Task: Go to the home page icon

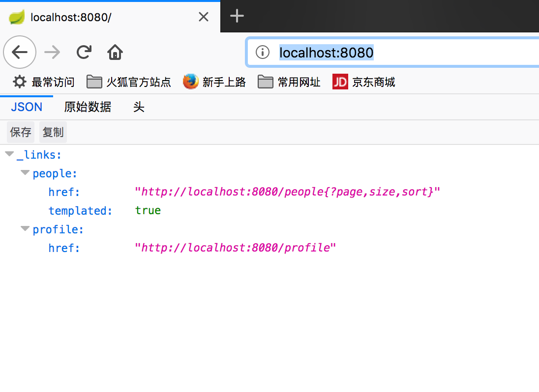Action: [x=115, y=52]
